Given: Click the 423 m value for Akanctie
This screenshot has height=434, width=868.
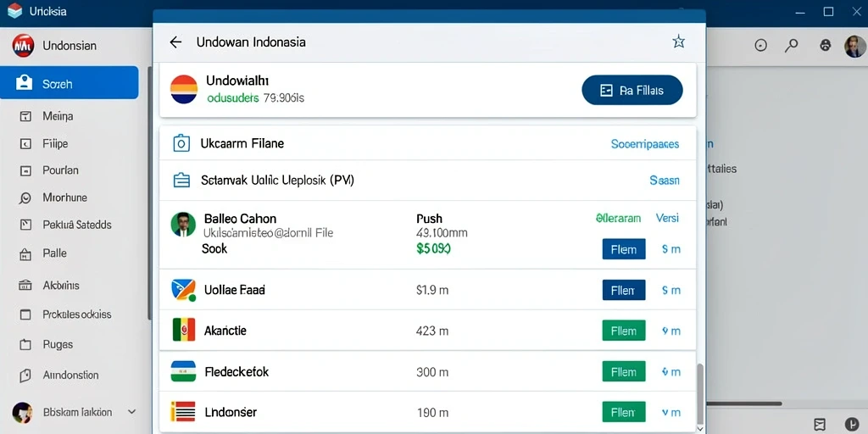Looking at the screenshot, I should pyautogui.click(x=431, y=331).
